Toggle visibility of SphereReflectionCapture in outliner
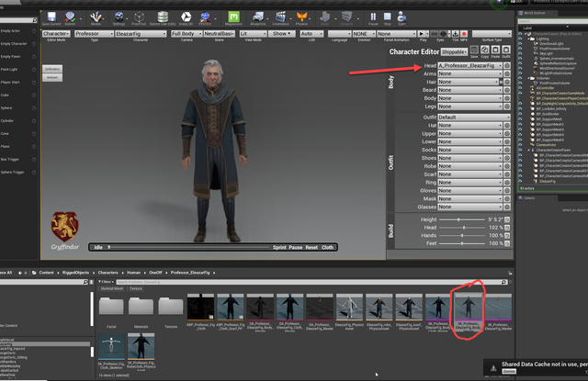The height and width of the screenshot is (381, 588). 520,63
